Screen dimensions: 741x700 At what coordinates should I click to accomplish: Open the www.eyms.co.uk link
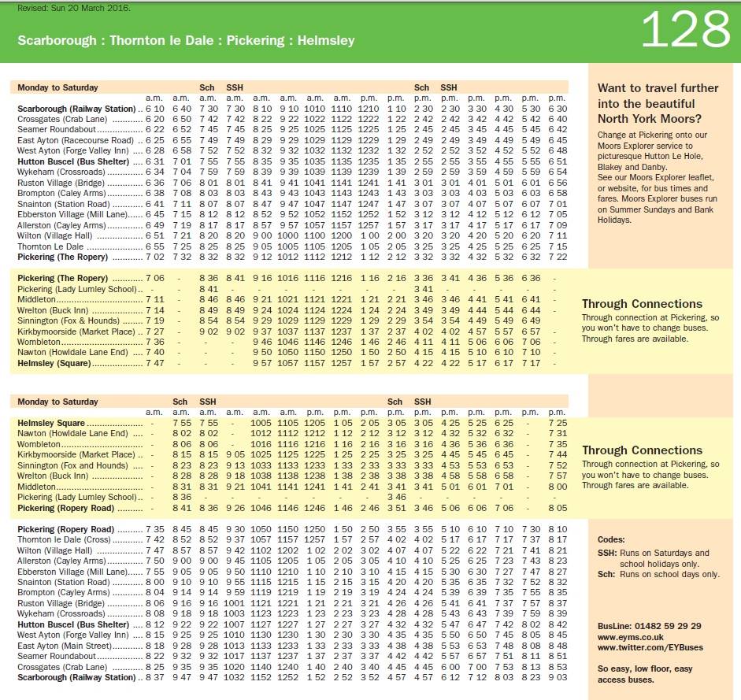pos(631,637)
